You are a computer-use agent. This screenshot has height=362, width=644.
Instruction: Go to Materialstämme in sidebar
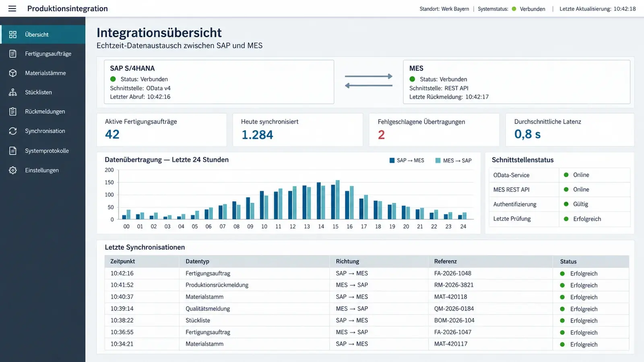(43, 73)
